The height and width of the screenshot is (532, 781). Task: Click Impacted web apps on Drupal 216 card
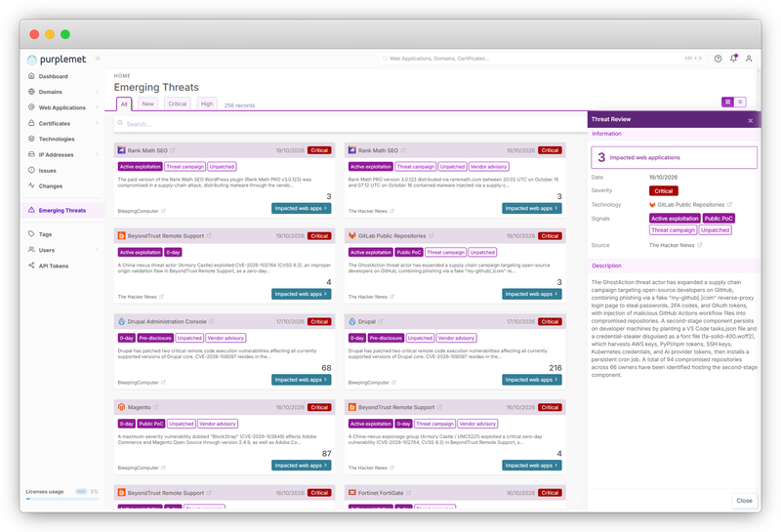[532, 380]
